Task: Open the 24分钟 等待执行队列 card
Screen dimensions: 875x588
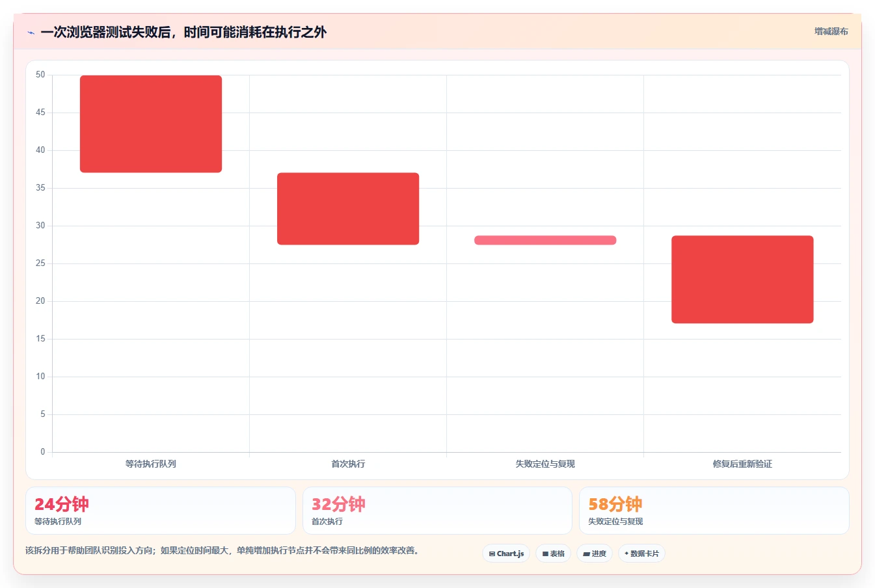Action: 161,511
